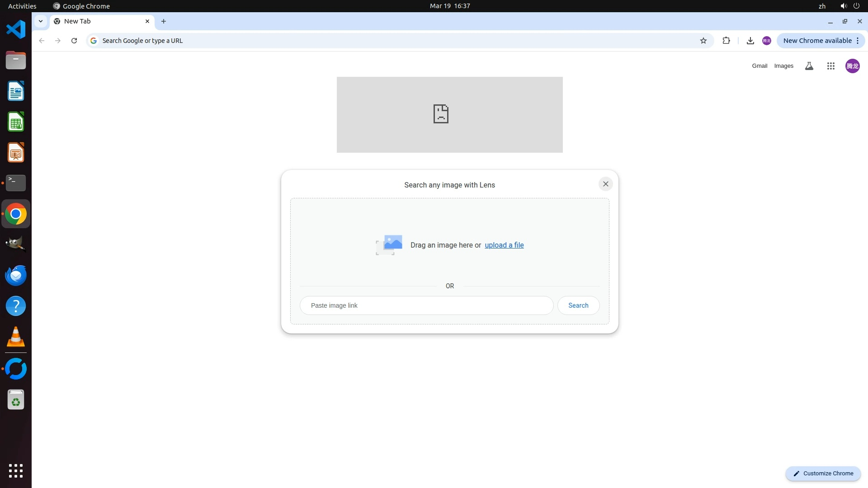
Task: Open the Downloads icon in toolbar
Action: [x=750, y=41]
